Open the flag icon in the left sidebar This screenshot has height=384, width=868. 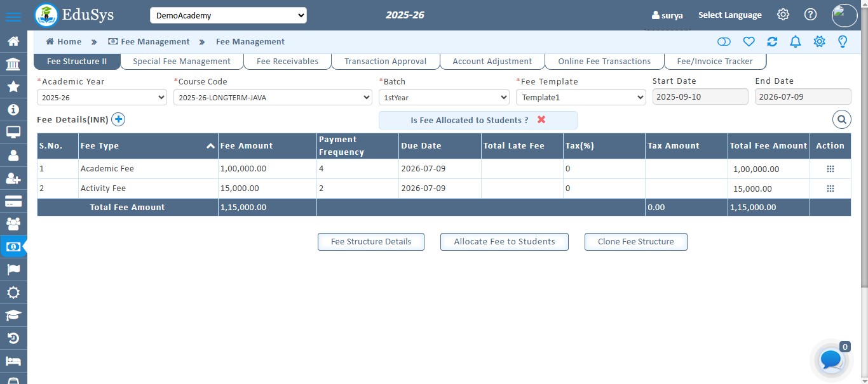tap(13, 270)
